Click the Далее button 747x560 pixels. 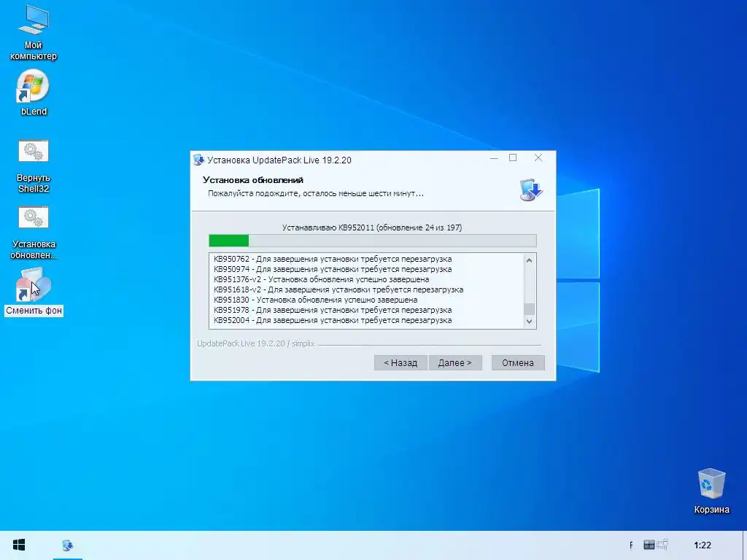[x=455, y=363]
